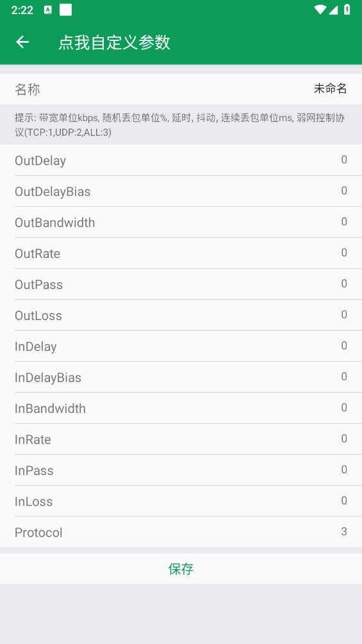The height and width of the screenshot is (644, 362).
Task: Edit the 名称 name field value 未命名
Action: pyautogui.click(x=331, y=89)
